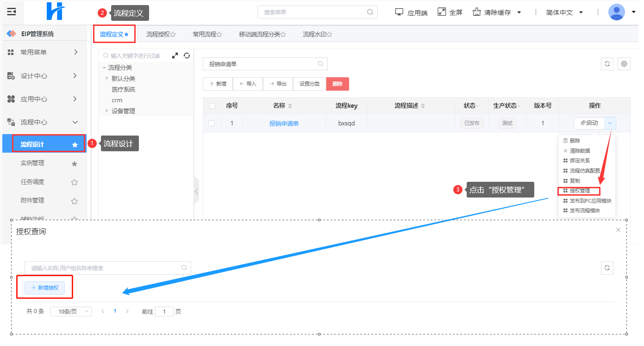
Task: Collapse the left tree panel handle
Action: [196, 191]
